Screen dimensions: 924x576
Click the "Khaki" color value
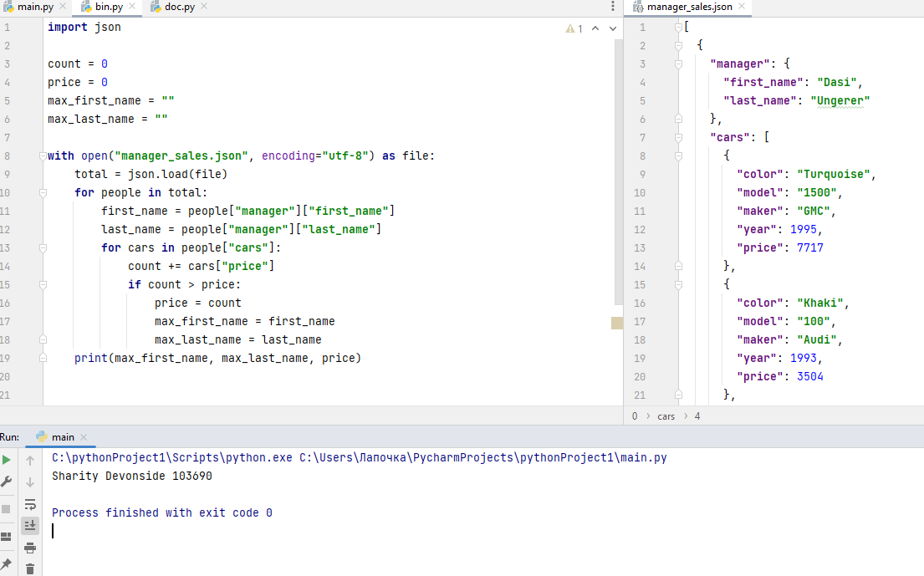tap(820, 303)
